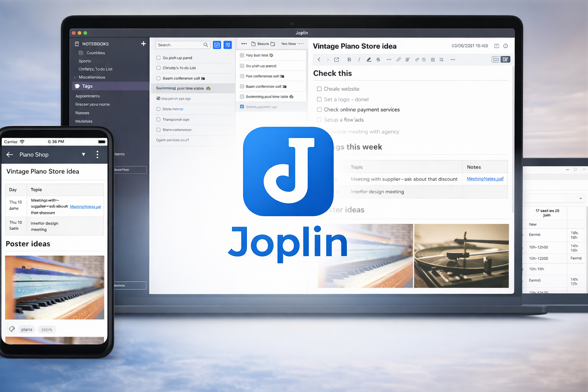Expand the Miscellaneous notebook tree arrow

[75, 77]
